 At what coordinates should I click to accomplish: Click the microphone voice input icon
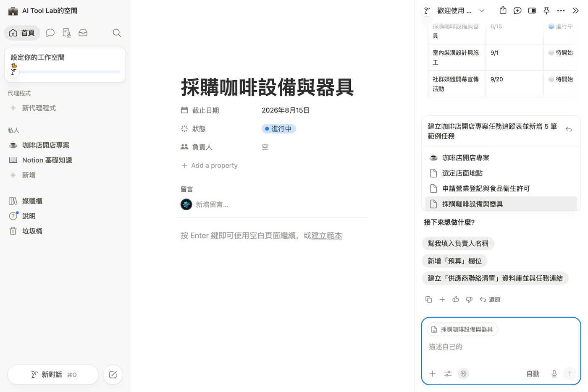point(554,374)
